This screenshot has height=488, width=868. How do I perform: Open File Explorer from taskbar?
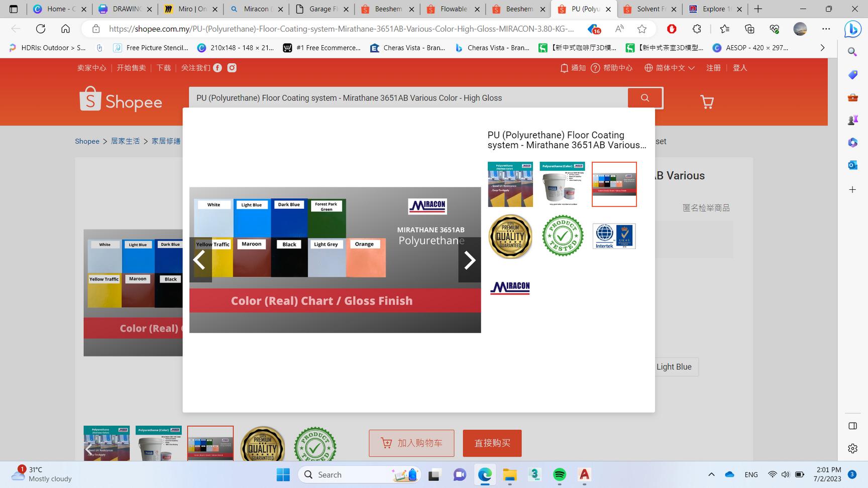coord(510,474)
